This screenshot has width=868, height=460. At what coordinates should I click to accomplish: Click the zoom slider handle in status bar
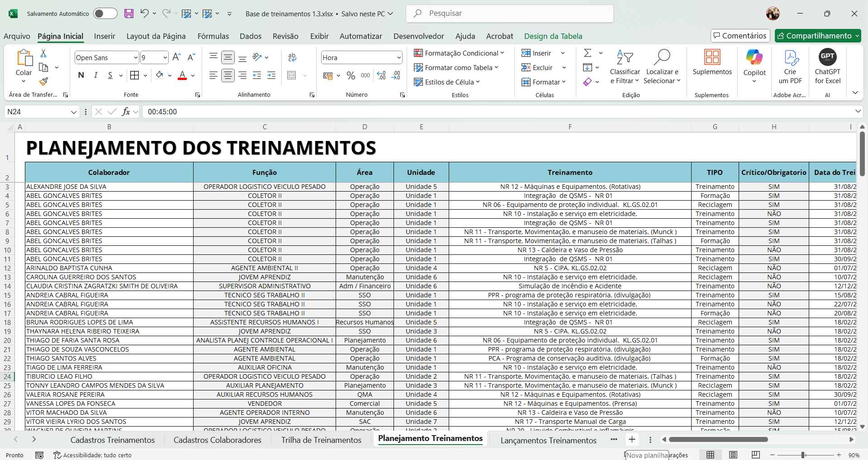tap(803, 455)
